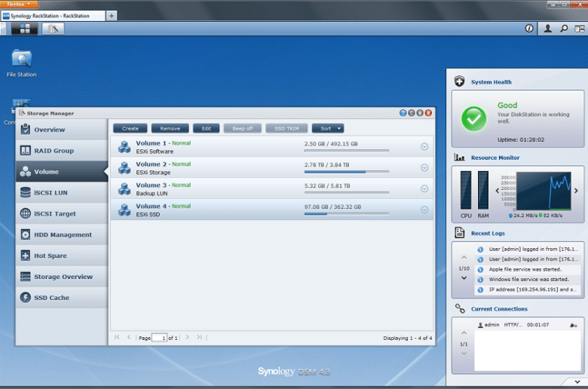Click the Recent Logs document icon
This screenshot has height=389, width=588.
[459, 233]
